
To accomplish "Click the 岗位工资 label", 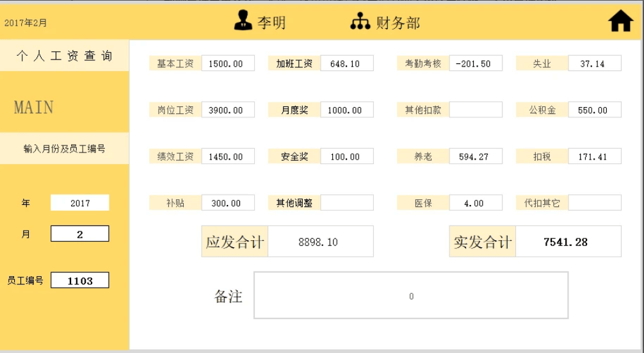I will (x=175, y=110).
